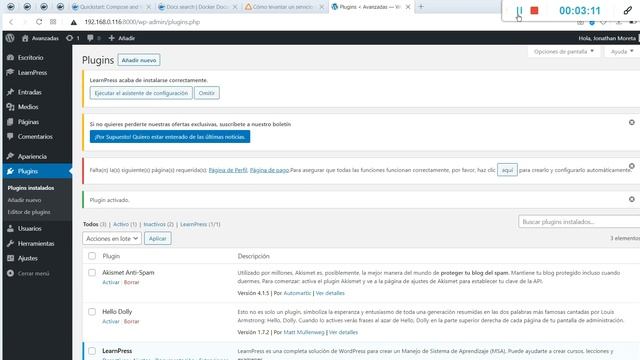Open the comments bubble in admin bar
The width and height of the screenshot is (640, 360).
pos(93,38)
